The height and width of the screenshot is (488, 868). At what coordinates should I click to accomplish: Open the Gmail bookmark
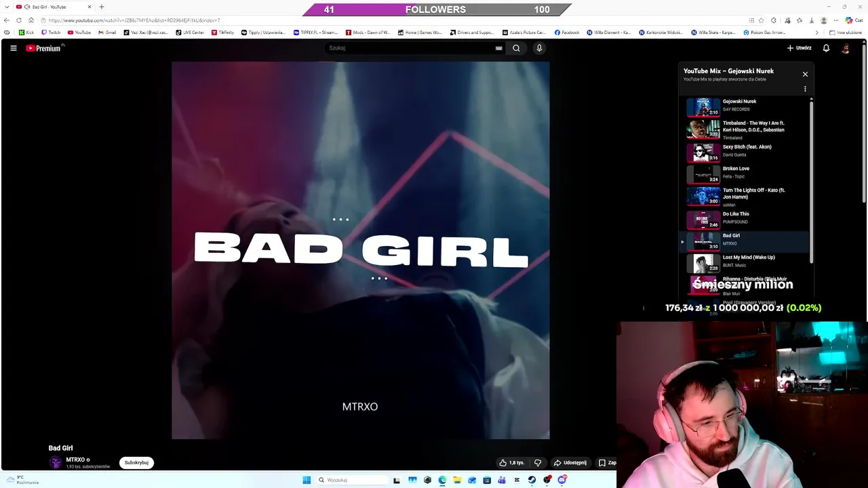(107, 33)
